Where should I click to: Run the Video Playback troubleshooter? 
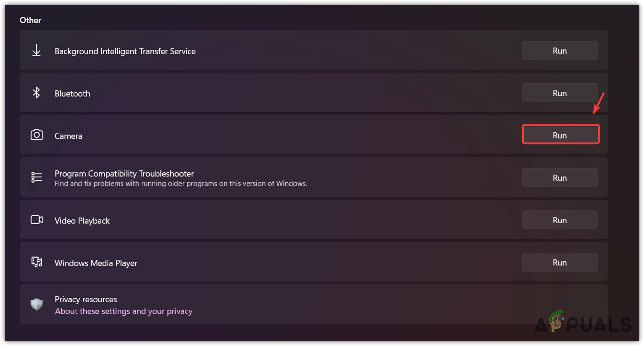tap(559, 220)
